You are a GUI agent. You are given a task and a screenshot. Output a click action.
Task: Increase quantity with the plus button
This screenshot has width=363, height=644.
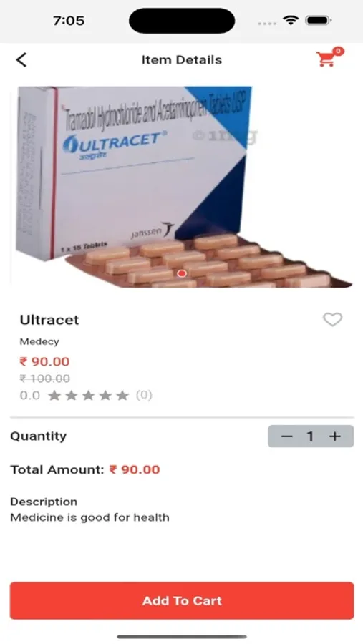[335, 436]
